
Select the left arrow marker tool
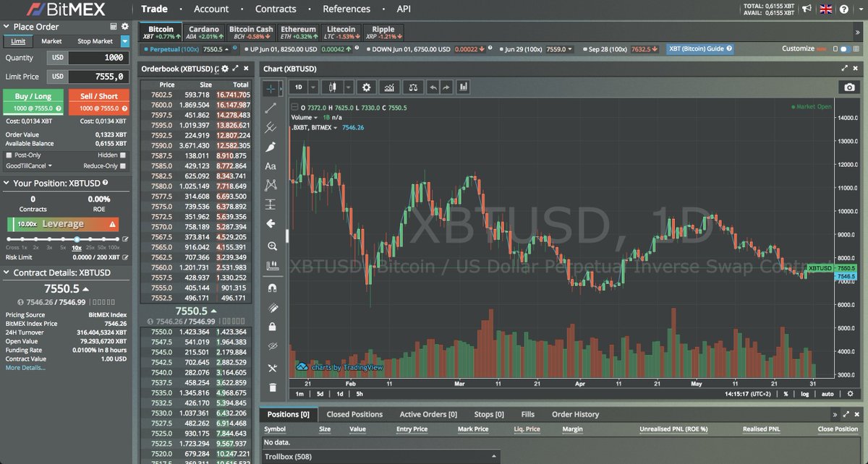point(272,224)
